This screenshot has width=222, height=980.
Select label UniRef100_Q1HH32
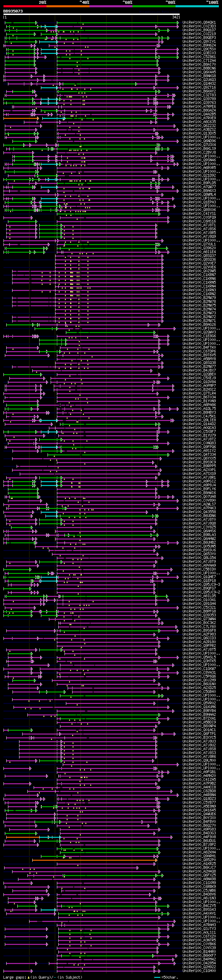(199, 84)
